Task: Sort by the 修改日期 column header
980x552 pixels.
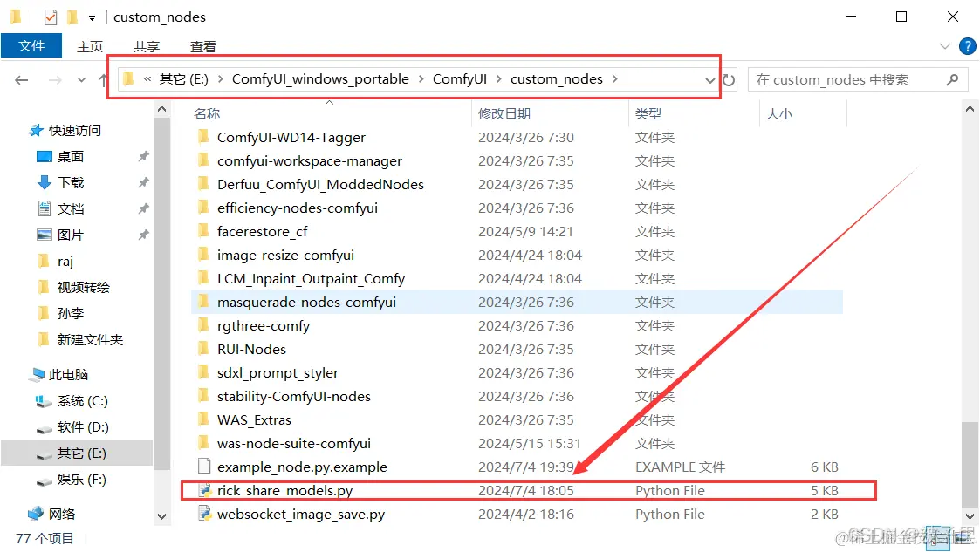Action: pyautogui.click(x=504, y=113)
